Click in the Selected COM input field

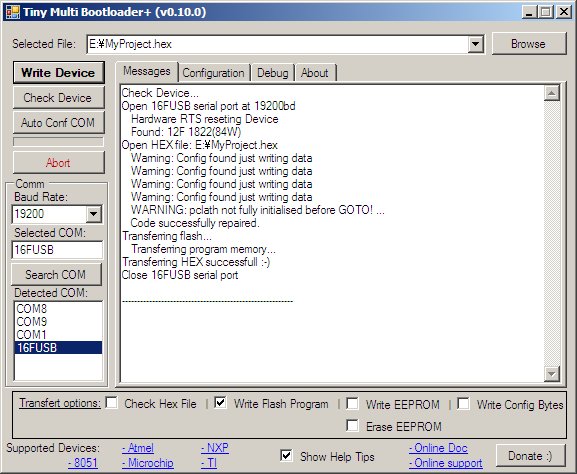57,250
